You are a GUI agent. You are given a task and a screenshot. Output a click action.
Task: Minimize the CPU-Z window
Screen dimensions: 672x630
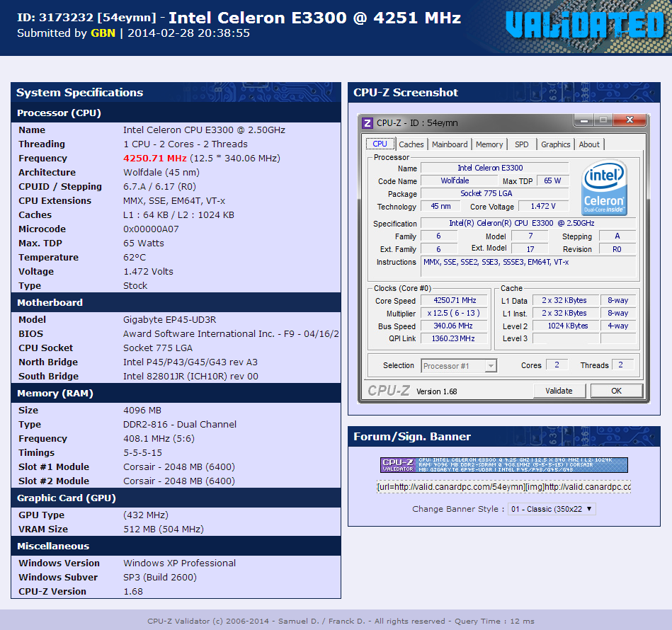[x=583, y=120]
